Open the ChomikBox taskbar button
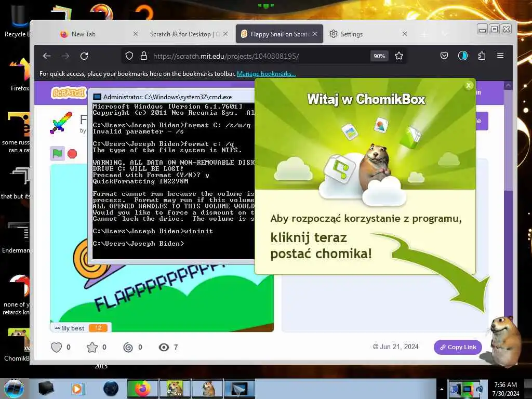532x399 pixels. [175, 389]
